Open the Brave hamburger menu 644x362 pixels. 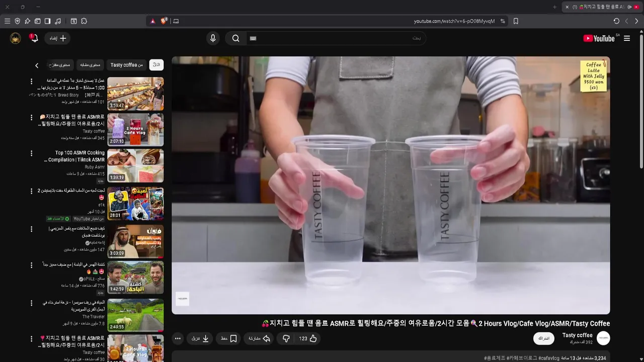point(7,21)
